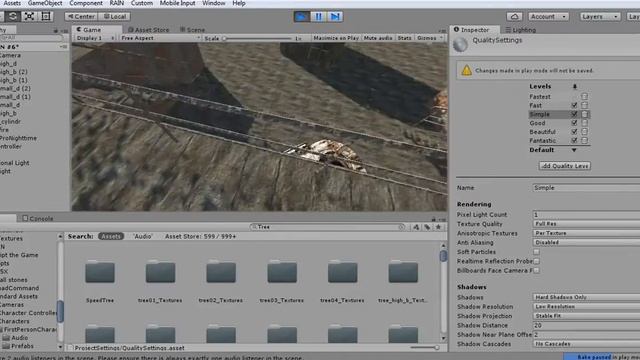
Task: Toggle the Beautiful level platform checkbox
Action: (x=574, y=132)
